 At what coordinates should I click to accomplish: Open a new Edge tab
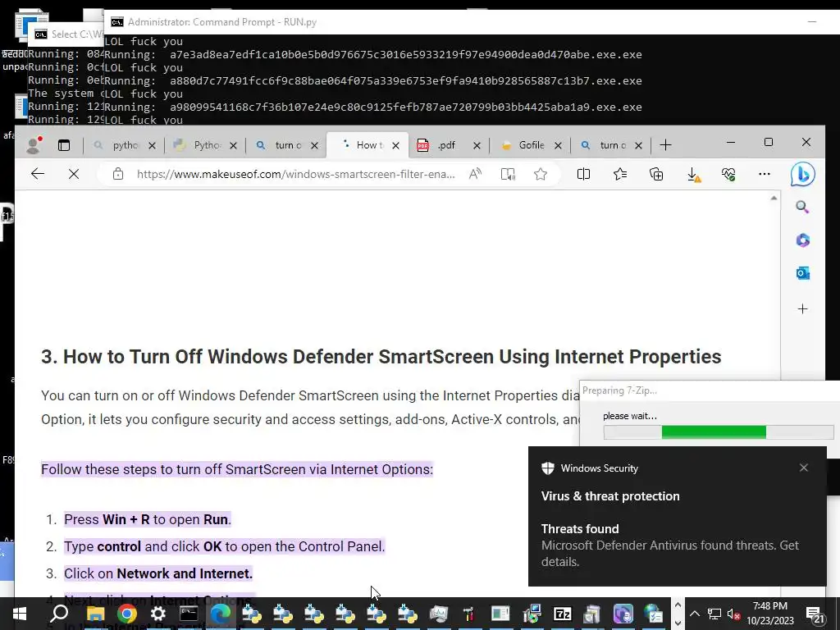pos(665,145)
